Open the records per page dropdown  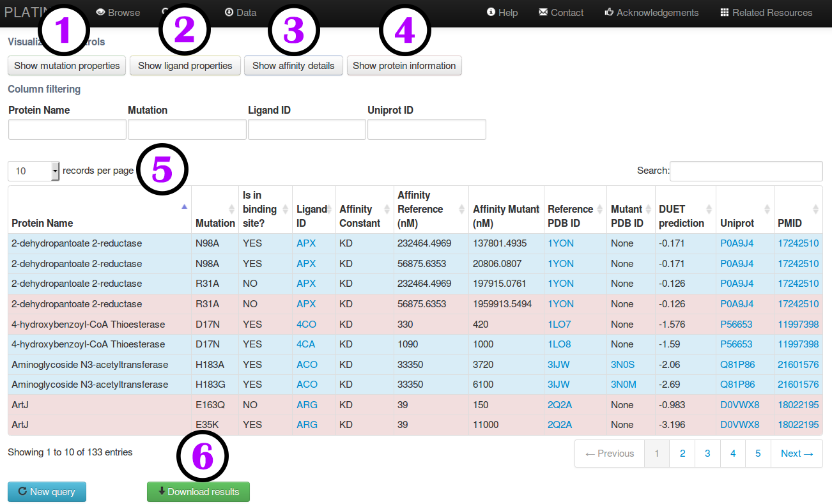pos(34,171)
